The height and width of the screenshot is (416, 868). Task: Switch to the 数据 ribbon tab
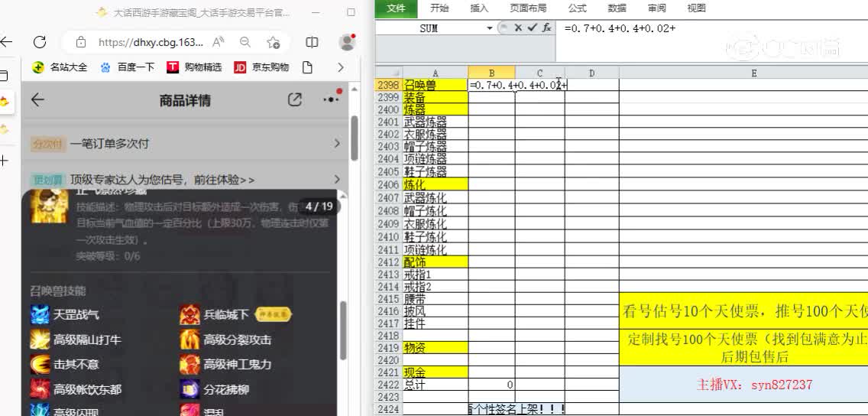617,8
